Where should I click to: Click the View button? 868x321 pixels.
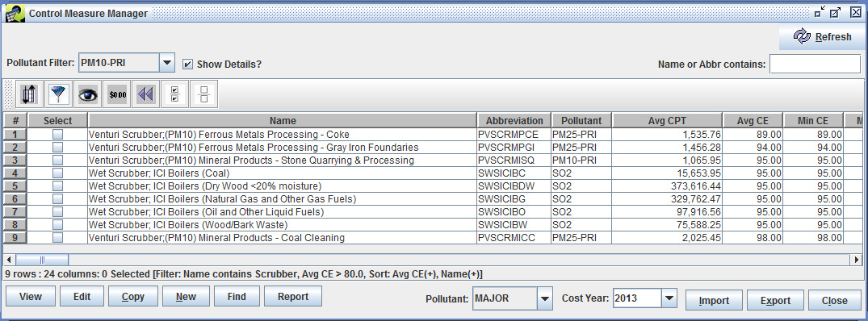pyautogui.click(x=31, y=297)
